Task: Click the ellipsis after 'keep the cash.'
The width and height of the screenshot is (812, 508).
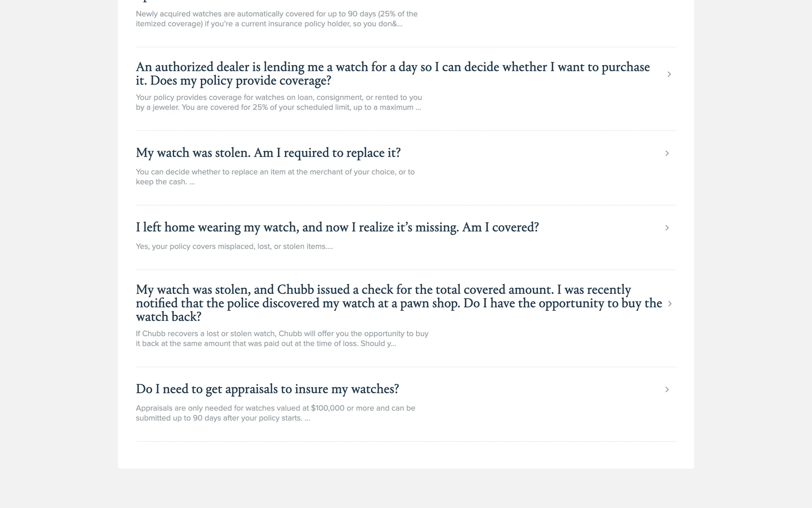Action: click(192, 182)
